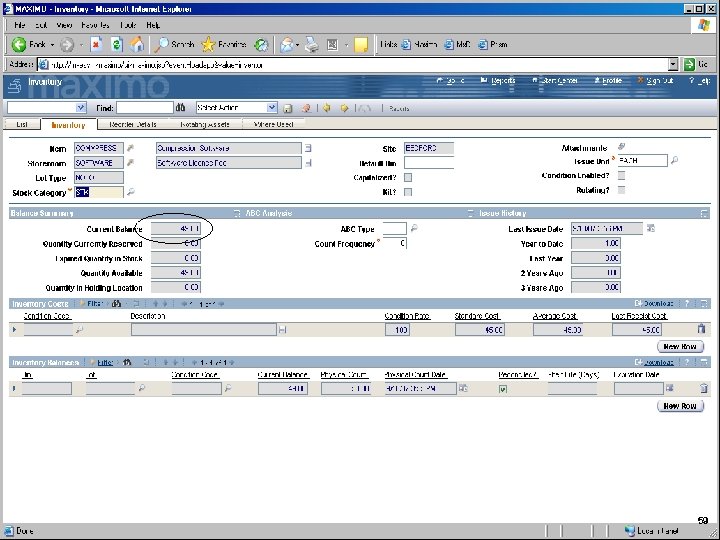Open the storeroom long description icon
The image size is (720, 540).
coord(308,163)
